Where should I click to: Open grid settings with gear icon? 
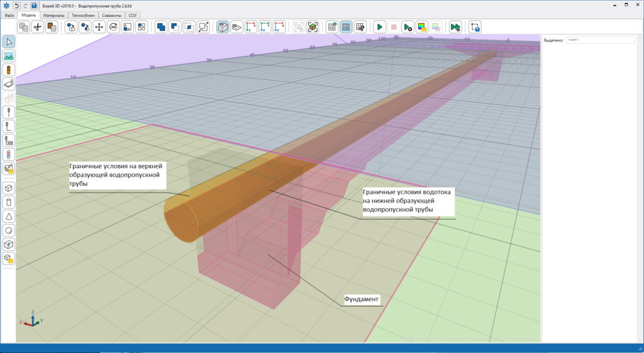360,27
